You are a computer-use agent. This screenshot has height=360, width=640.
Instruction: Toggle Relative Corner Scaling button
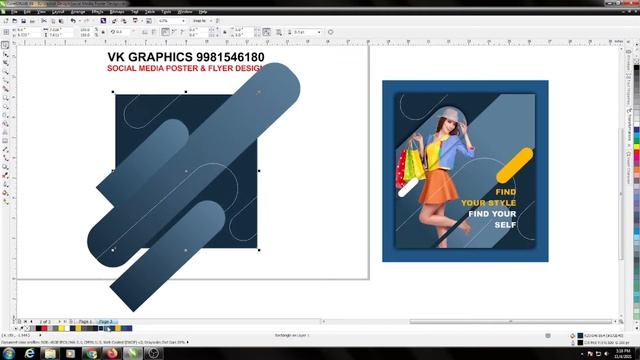267,32
